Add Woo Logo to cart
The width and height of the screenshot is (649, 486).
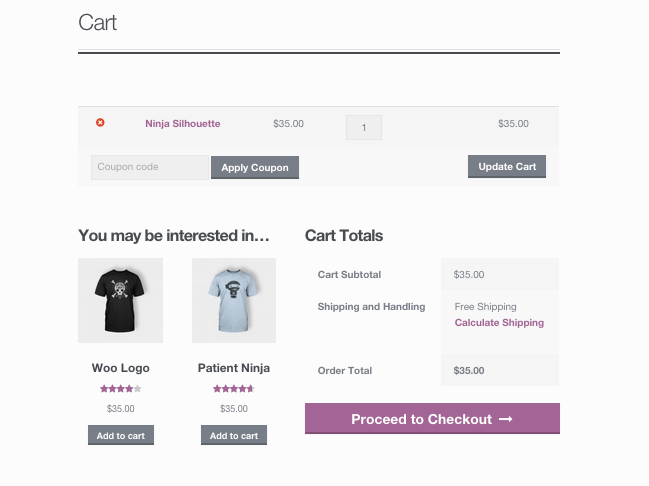click(x=120, y=436)
